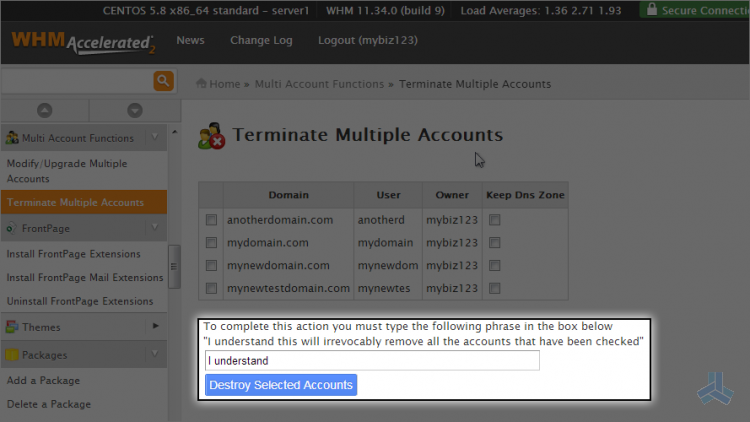Image resolution: width=750 pixels, height=422 pixels.
Task: Select the mynewtestdomain.com account checkbox
Action: tap(211, 289)
